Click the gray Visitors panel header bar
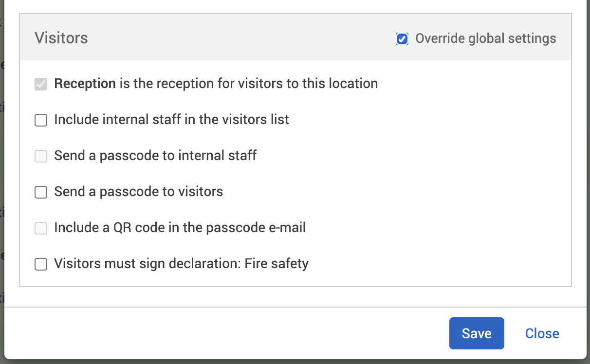 [243, 38]
